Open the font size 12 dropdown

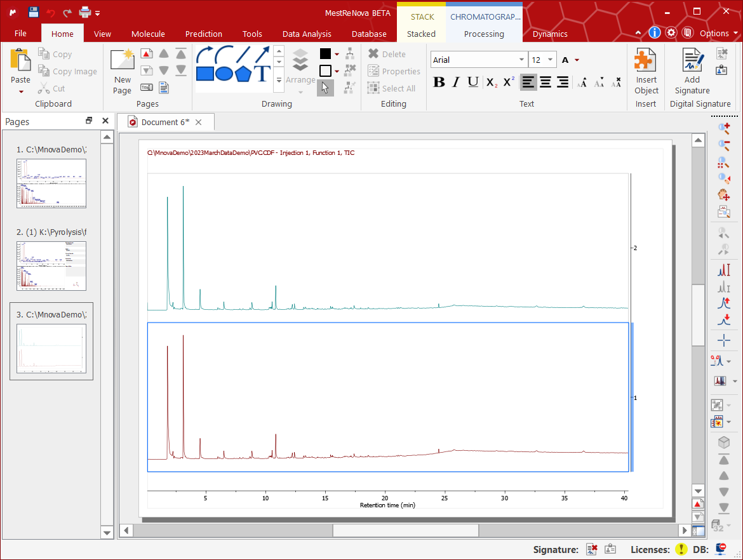pyautogui.click(x=550, y=60)
